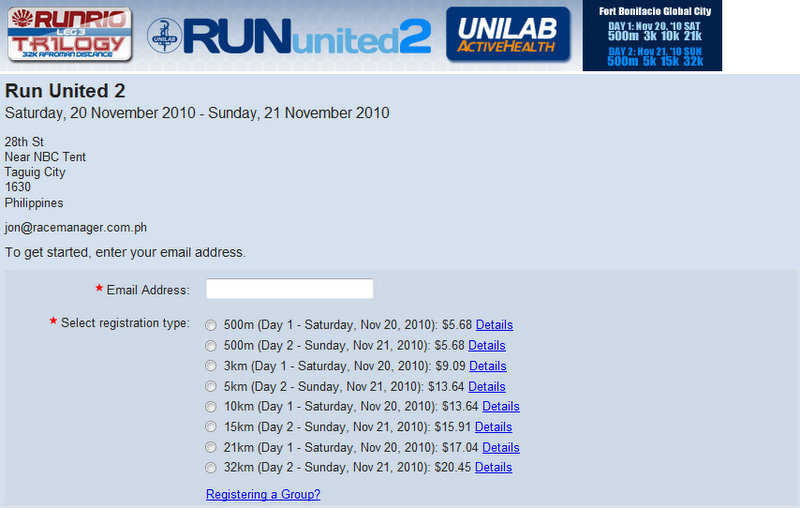Open the Registering a Group link
This screenshot has width=800, height=508.
(x=263, y=495)
